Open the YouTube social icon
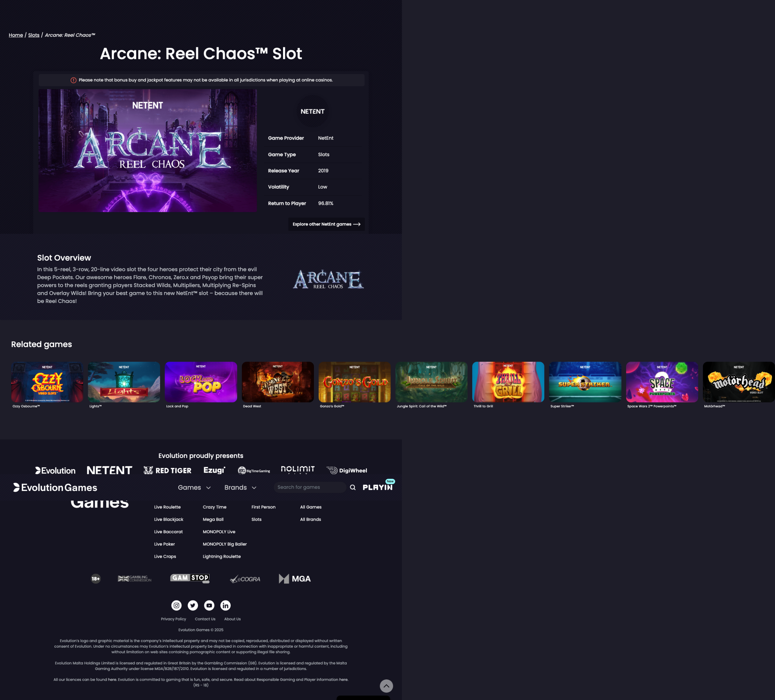Viewport: 775px width, 700px height. click(x=209, y=606)
